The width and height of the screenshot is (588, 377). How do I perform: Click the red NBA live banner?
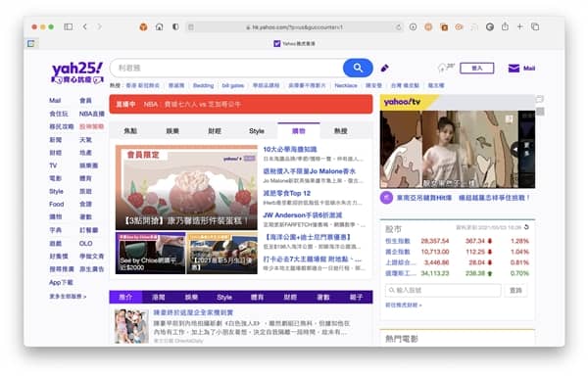pos(241,104)
